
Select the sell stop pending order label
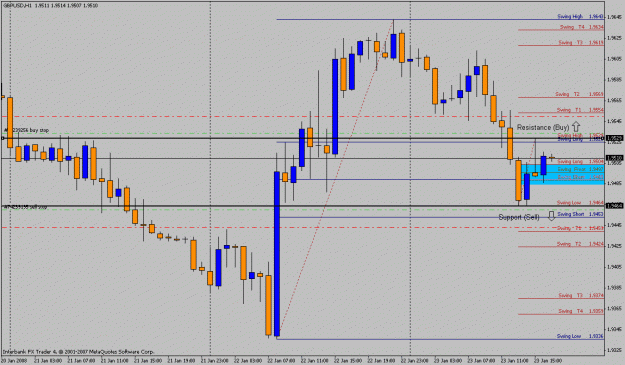[26, 207]
